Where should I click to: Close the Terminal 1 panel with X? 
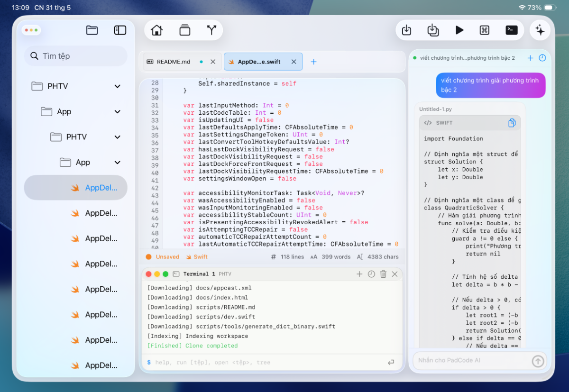(x=395, y=274)
